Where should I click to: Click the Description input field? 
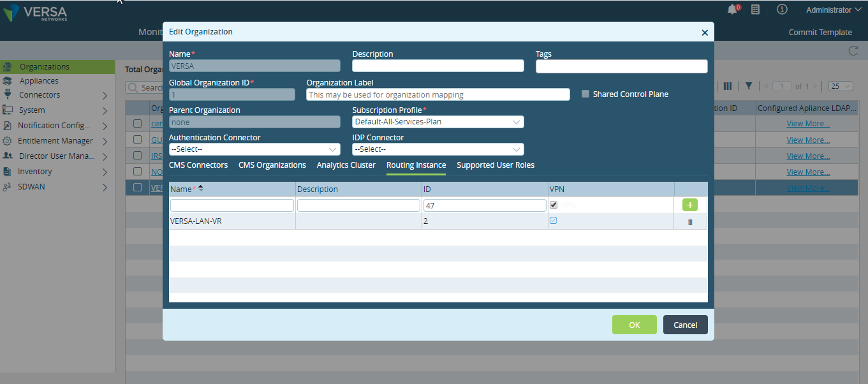(x=438, y=66)
